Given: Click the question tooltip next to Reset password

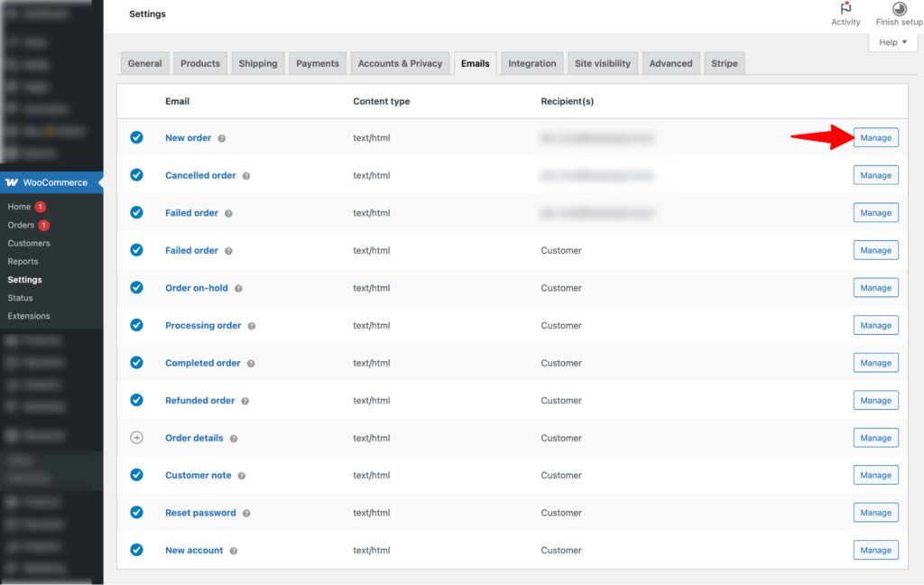Looking at the screenshot, I should pyautogui.click(x=246, y=512).
